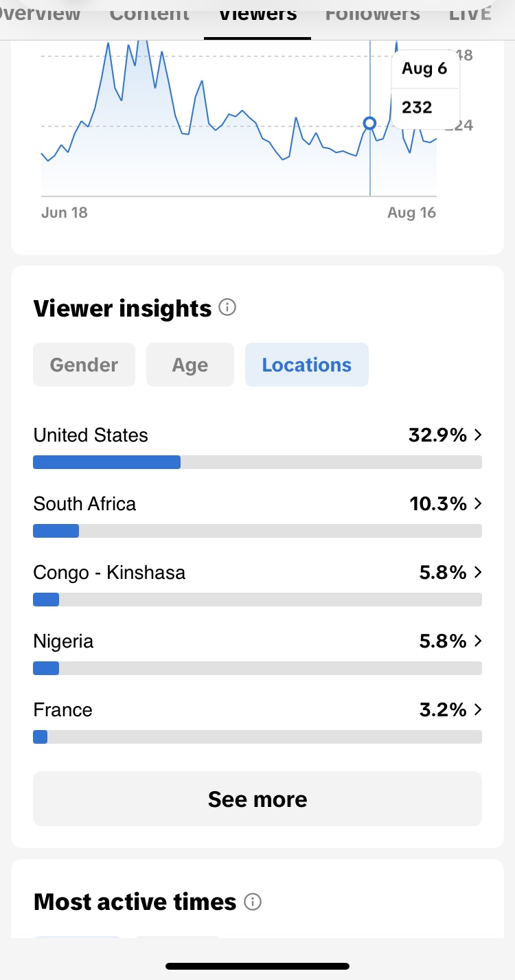Tap the United States percentage bar

pyautogui.click(x=257, y=462)
